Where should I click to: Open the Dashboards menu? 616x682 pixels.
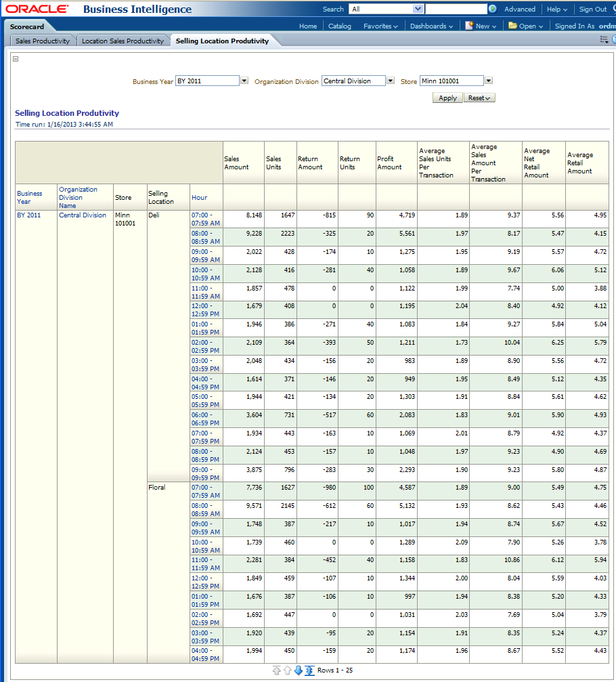(x=432, y=26)
